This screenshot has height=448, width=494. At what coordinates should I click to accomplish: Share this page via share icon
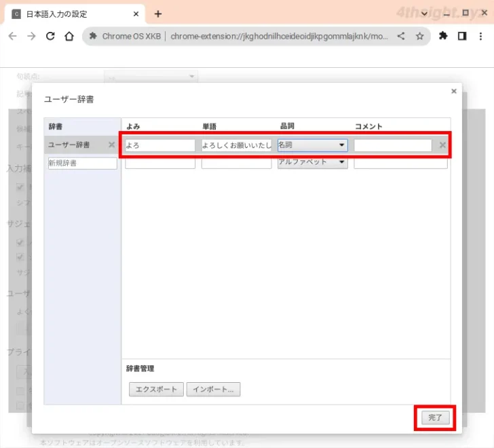click(401, 36)
